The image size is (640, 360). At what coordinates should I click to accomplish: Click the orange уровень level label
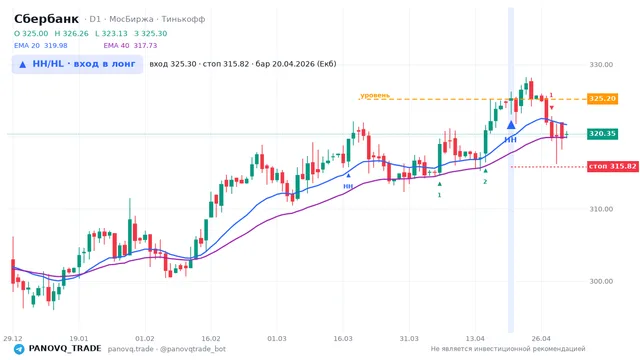pos(375,96)
